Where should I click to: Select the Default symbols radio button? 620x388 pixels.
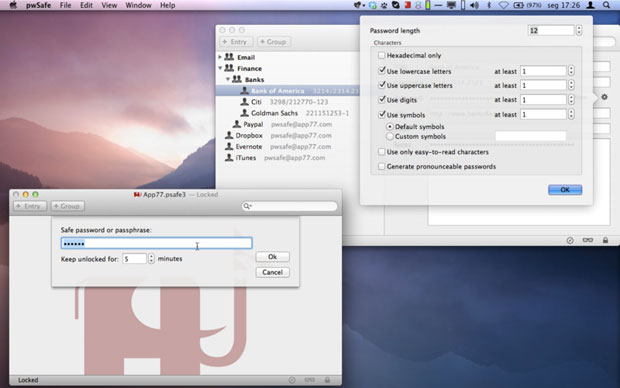390,127
